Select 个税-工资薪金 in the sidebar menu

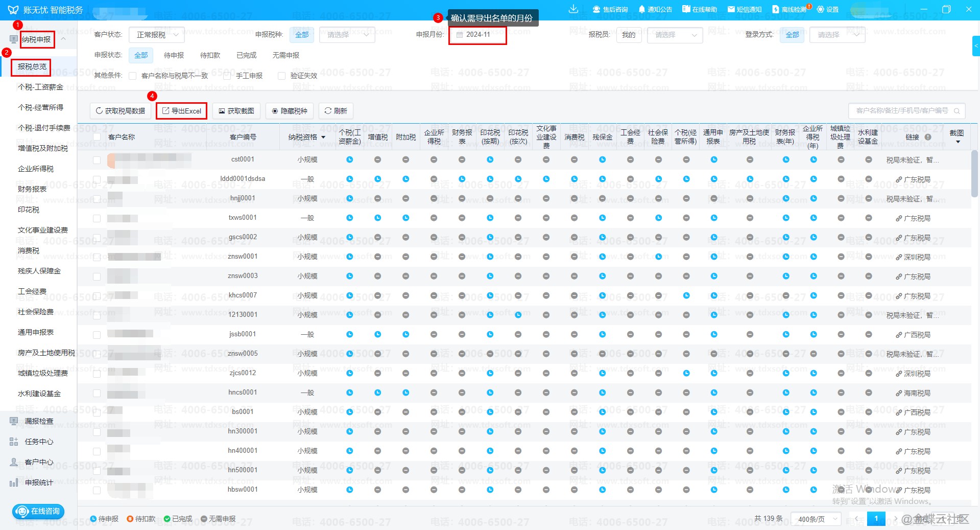click(40, 87)
